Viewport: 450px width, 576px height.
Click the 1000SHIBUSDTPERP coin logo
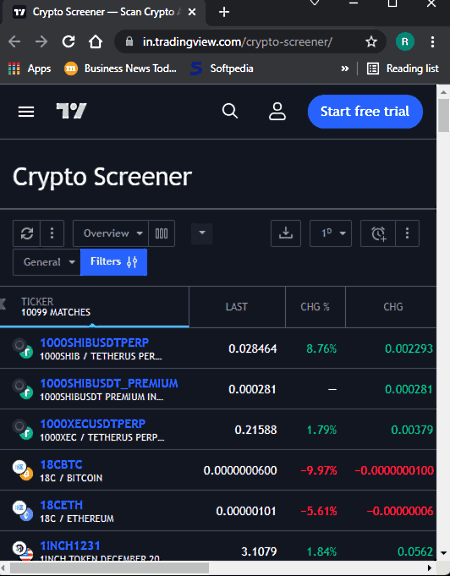23,348
